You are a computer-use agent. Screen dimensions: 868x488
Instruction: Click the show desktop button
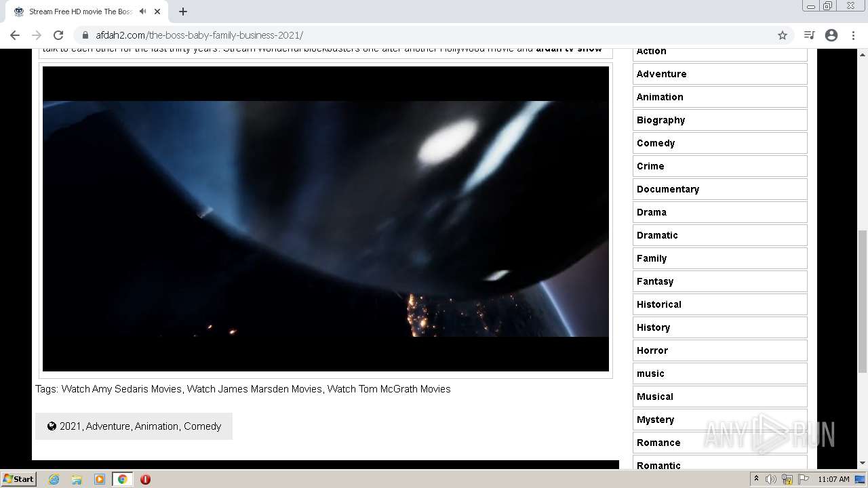[x=861, y=479]
